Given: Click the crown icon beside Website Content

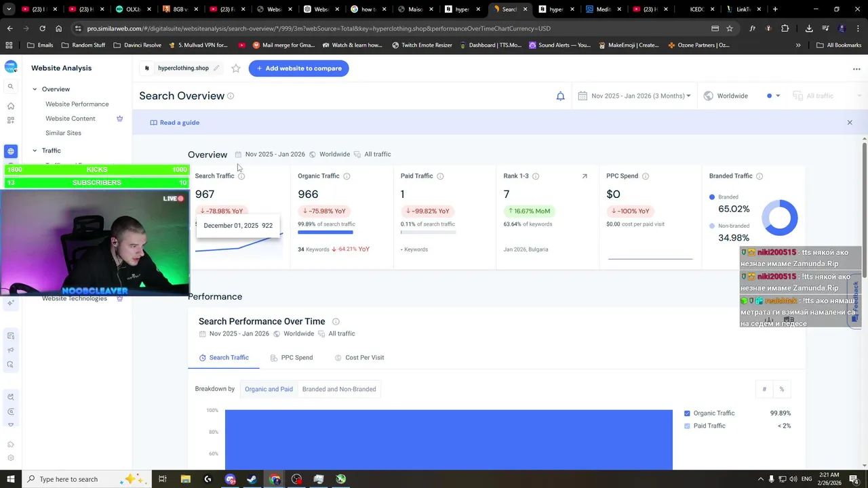Looking at the screenshot, I should click(119, 119).
